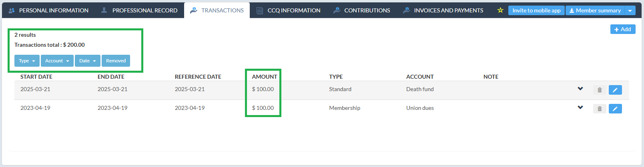Click the Invite to mobile app button

[536, 10]
